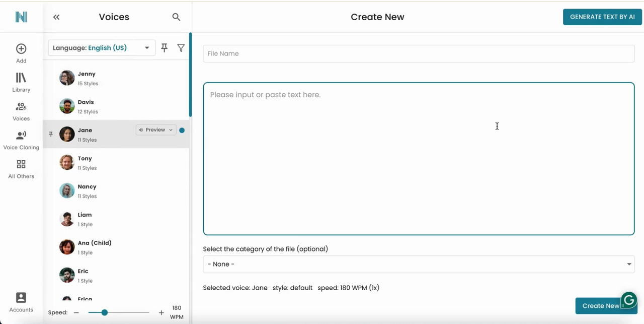Select Eric's avatar
The image size is (644, 324).
(67, 275)
